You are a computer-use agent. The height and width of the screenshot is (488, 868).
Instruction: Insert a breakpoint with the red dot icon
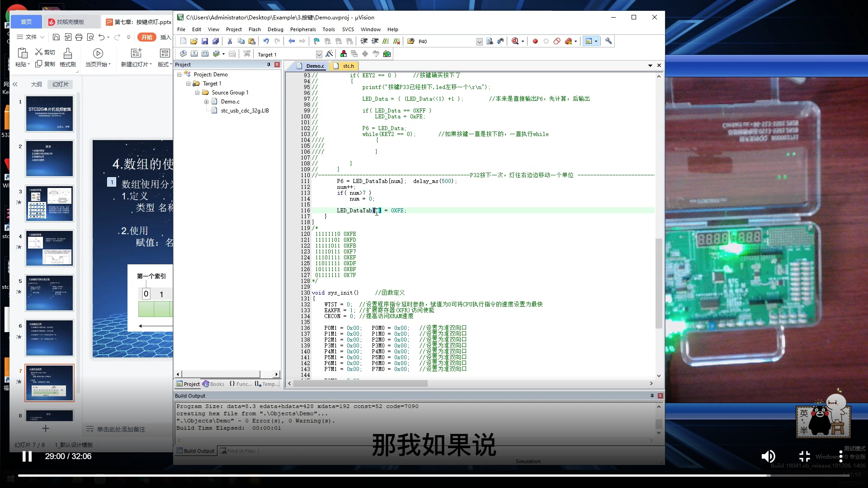535,41
